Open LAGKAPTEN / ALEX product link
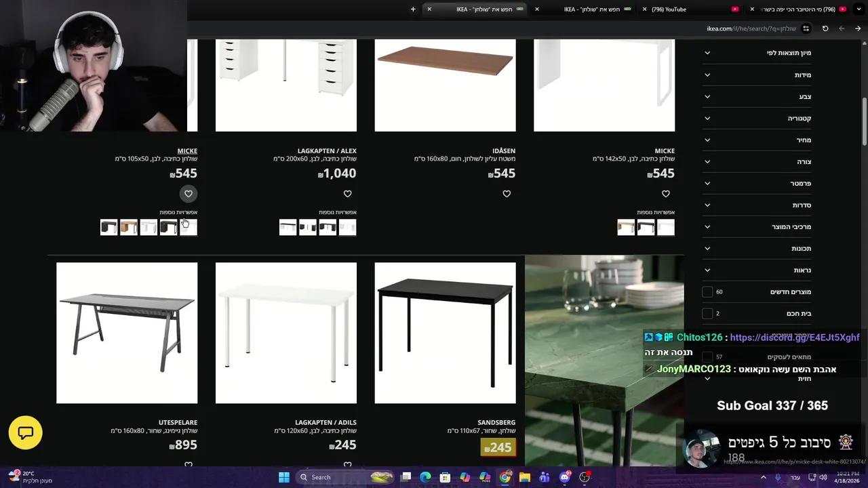 [327, 150]
